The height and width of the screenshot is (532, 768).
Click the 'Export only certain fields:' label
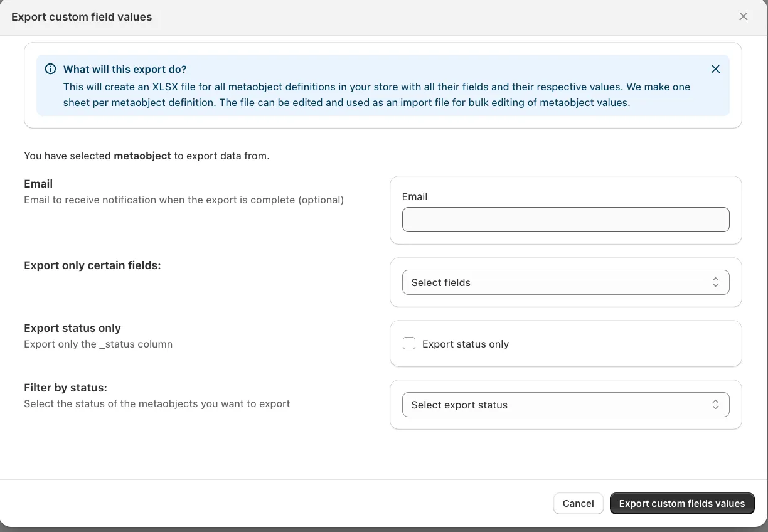[92, 265]
